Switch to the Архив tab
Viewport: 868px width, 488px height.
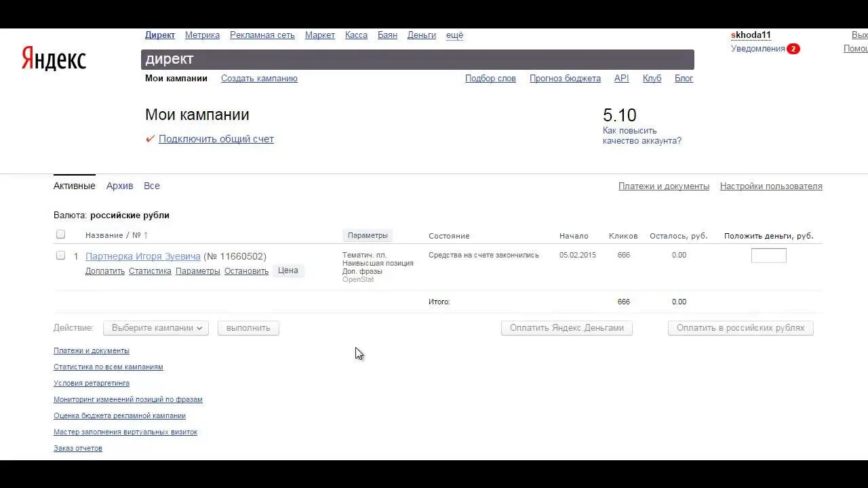(x=120, y=186)
